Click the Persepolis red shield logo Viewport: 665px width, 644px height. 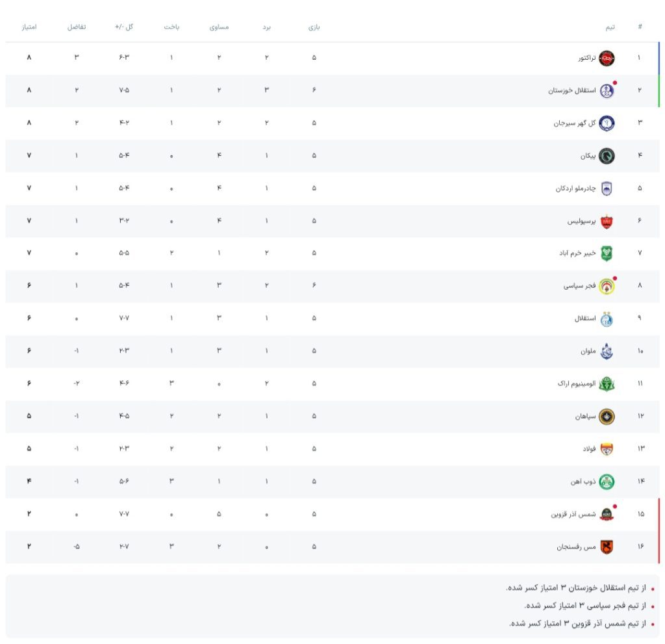[606, 221]
